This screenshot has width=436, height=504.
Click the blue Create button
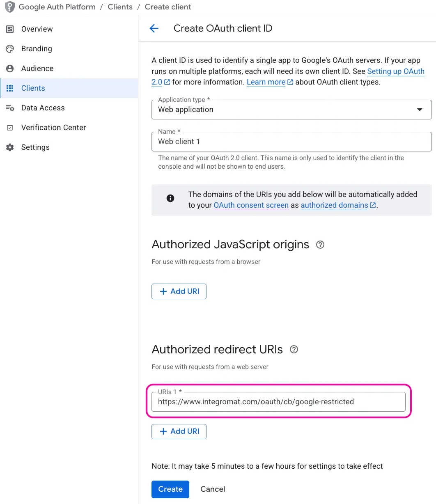[170, 489]
